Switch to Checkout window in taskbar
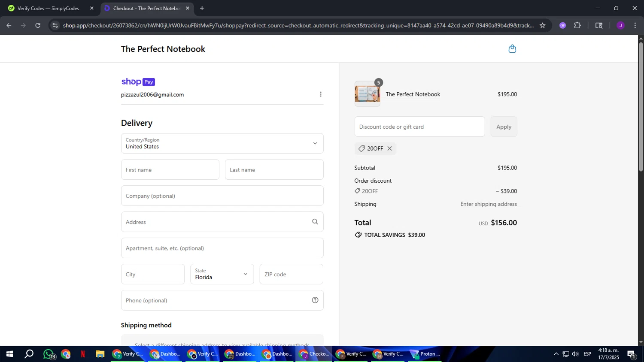The height and width of the screenshot is (362, 644). coord(315,354)
